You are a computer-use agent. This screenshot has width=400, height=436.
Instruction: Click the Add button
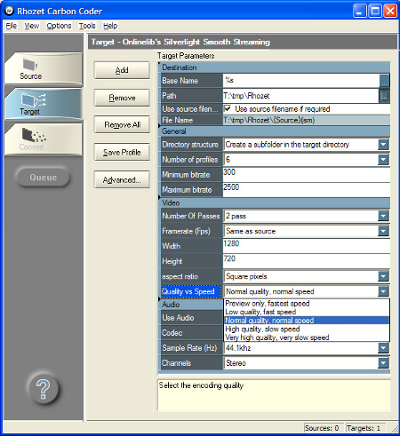122,70
